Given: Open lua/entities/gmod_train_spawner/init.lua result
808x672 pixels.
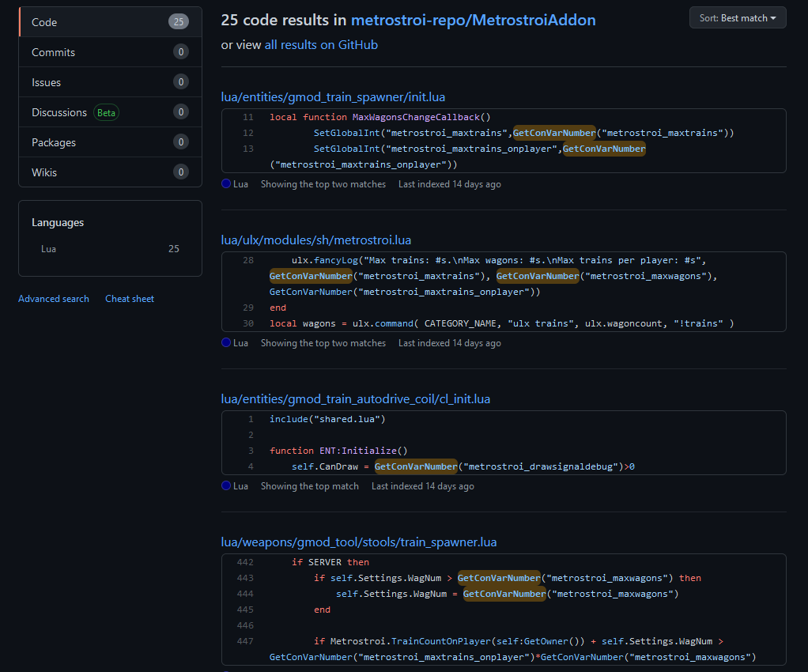Looking at the screenshot, I should (333, 96).
